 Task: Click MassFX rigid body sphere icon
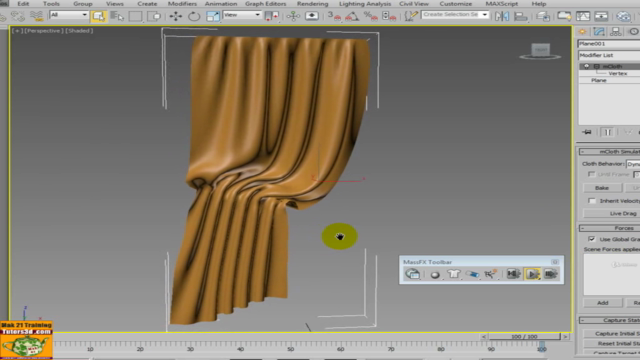tap(435, 274)
